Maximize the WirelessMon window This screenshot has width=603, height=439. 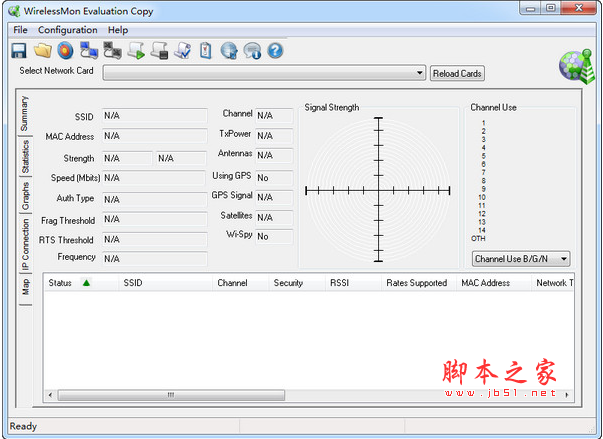tap(551, 8)
